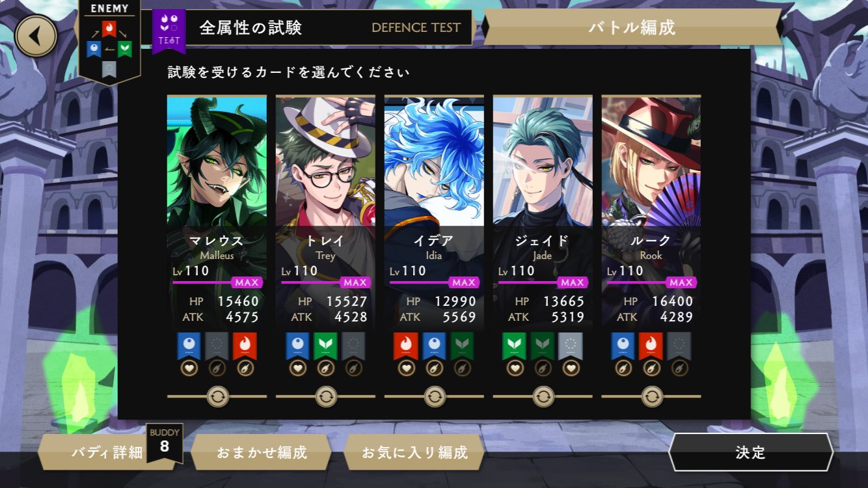
Task: Tap Rook's purple MAX level bar
Action: tap(652, 282)
